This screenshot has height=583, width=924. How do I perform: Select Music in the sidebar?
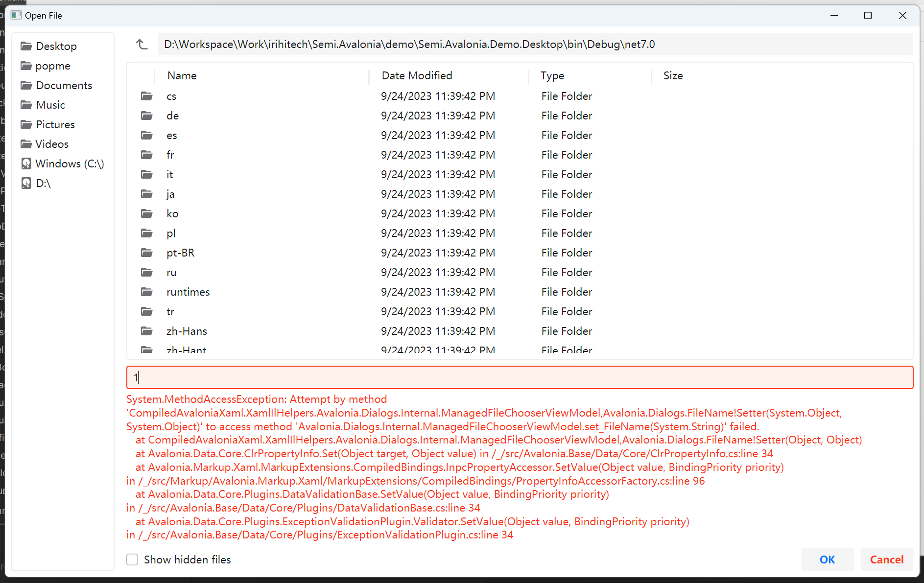pyautogui.click(x=50, y=104)
